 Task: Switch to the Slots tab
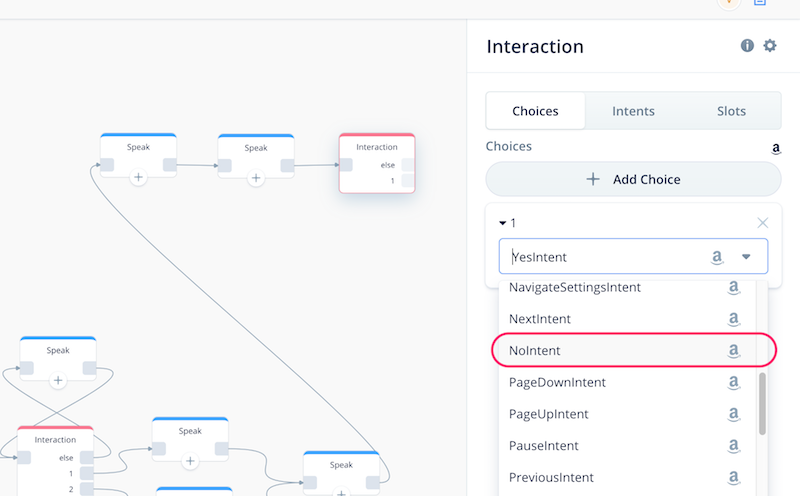click(x=731, y=111)
